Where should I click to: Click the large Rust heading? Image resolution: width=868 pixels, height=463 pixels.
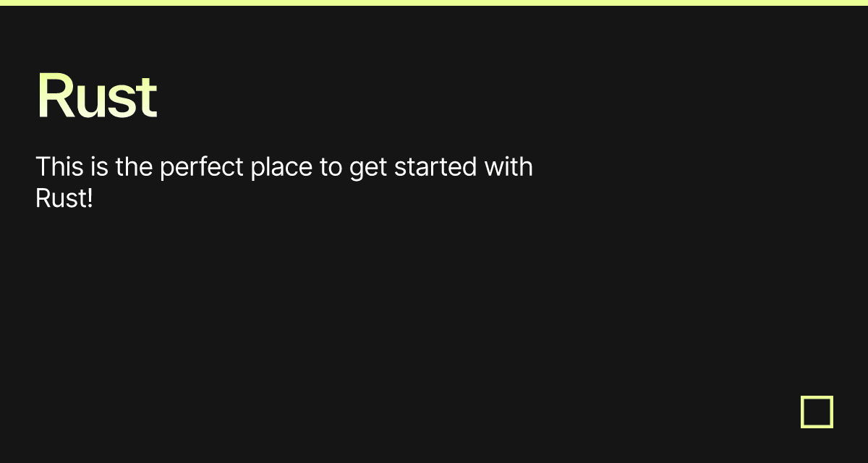pos(97,96)
